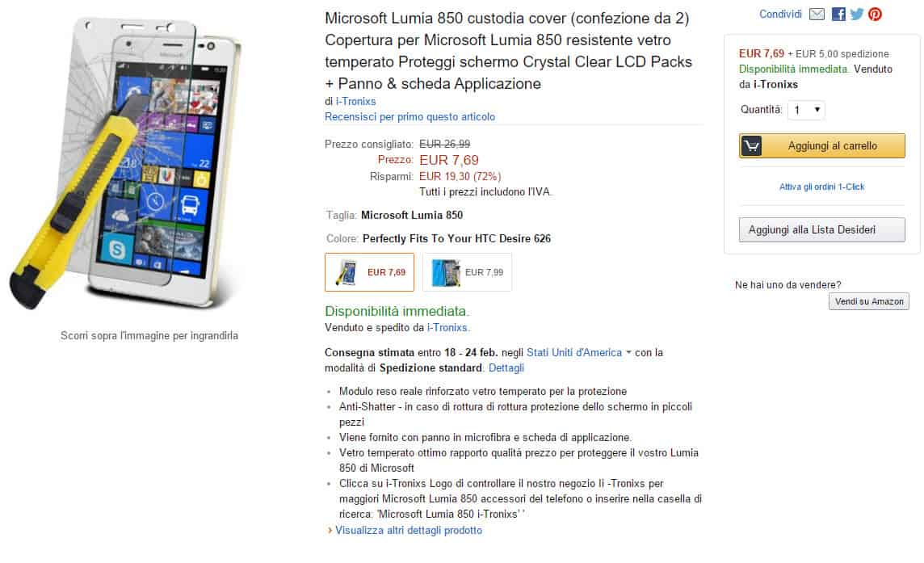Image resolution: width=924 pixels, height=563 pixels.
Task: Expand Visualizza altri dettagli prodotto
Action: coord(408,531)
